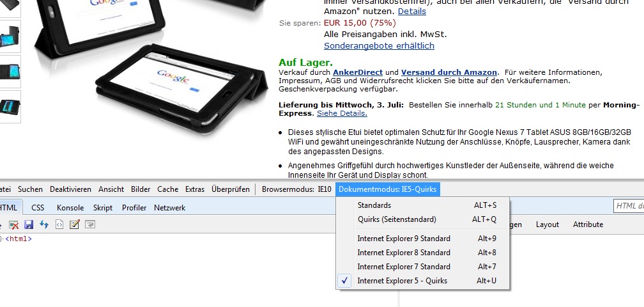Screen dimensions: 644x307
Task: Click the 'Auf Lager.' availability text
Action: [x=305, y=63]
